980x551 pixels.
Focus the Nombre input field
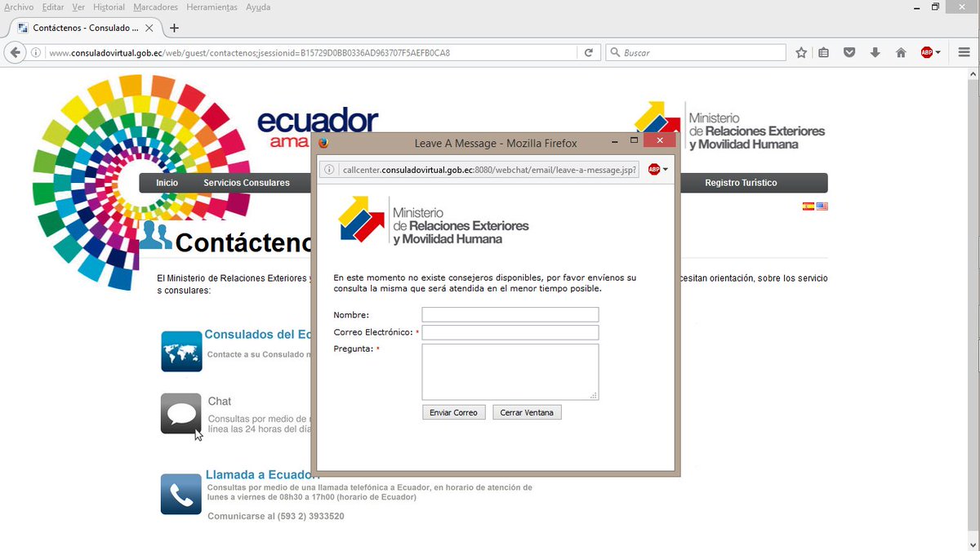(x=510, y=314)
